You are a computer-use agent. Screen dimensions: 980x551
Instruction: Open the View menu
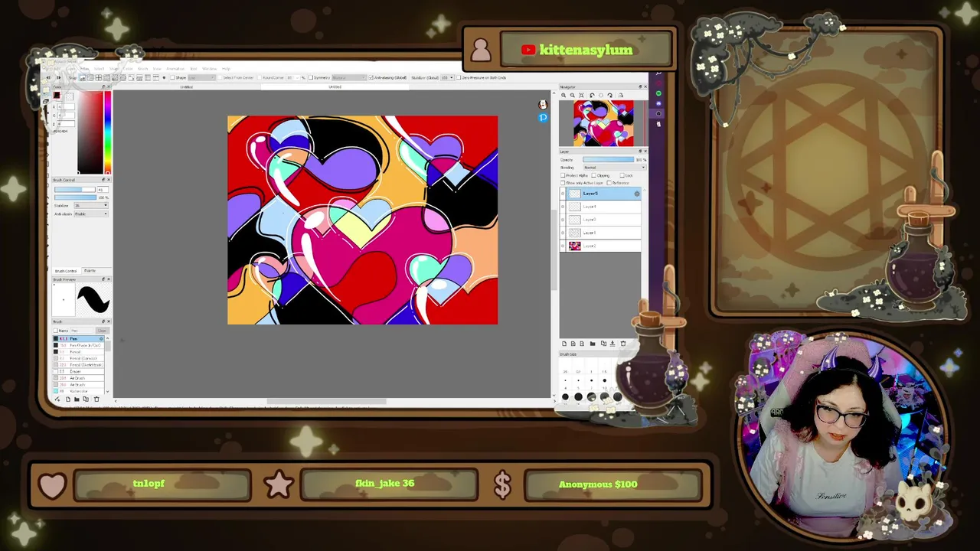[x=157, y=69]
